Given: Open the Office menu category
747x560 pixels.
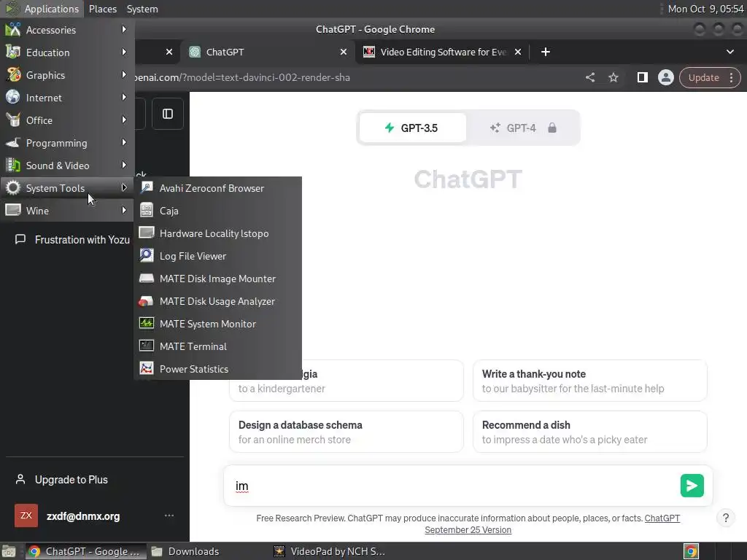Looking at the screenshot, I should [x=67, y=120].
